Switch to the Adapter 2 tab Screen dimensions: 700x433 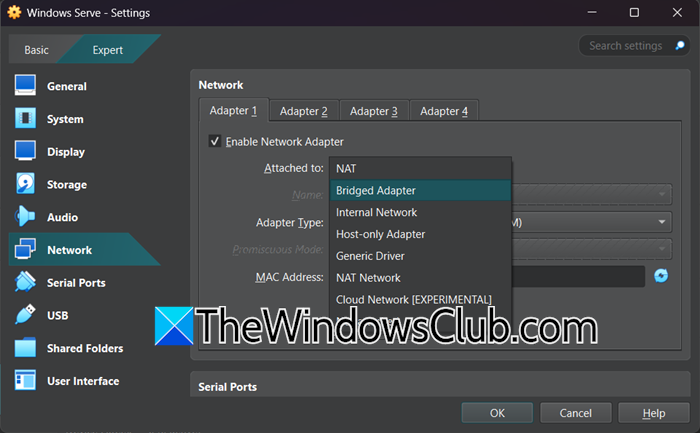[304, 111]
